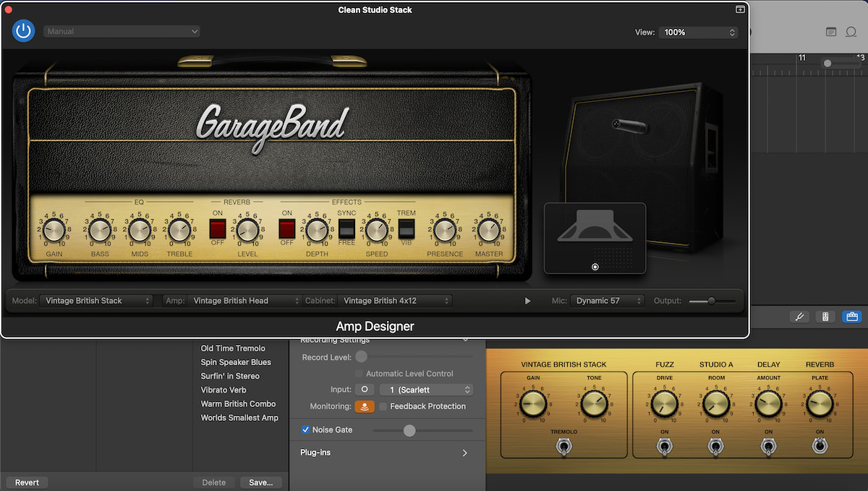Toggle the EFFECTS on/off red switch
The height and width of the screenshot is (491, 868).
(287, 230)
